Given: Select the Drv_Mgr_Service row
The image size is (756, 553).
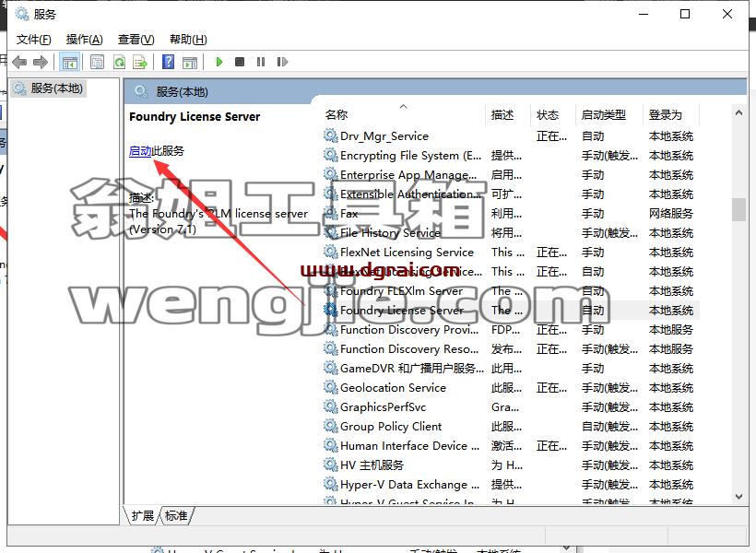Looking at the screenshot, I should coord(511,136).
